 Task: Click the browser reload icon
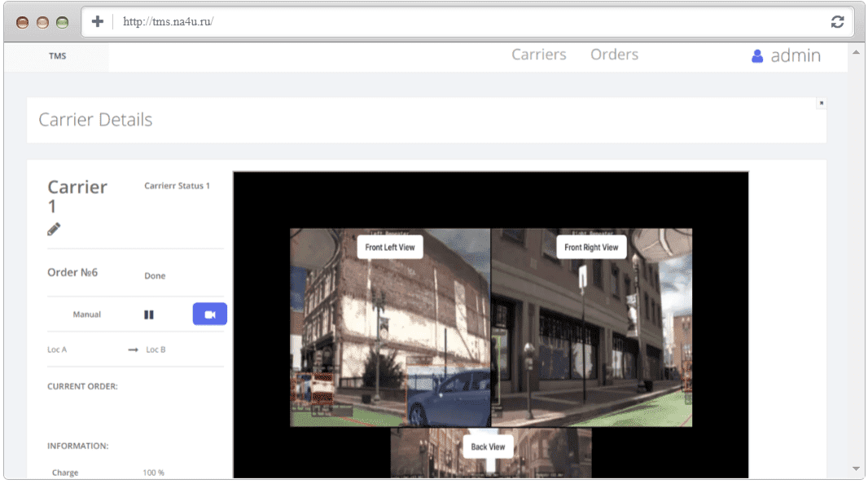[x=837, y=22]
